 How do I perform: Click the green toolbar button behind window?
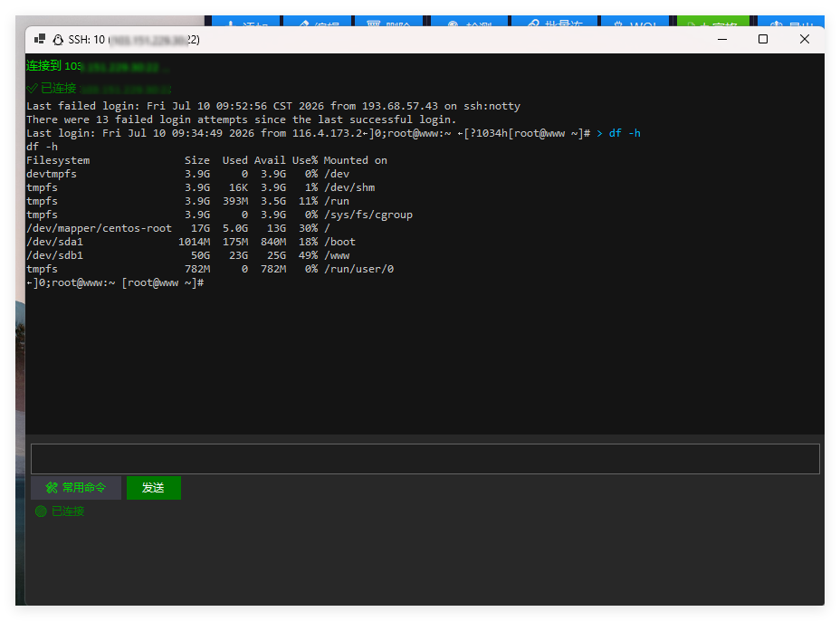[x=713, y=22]
